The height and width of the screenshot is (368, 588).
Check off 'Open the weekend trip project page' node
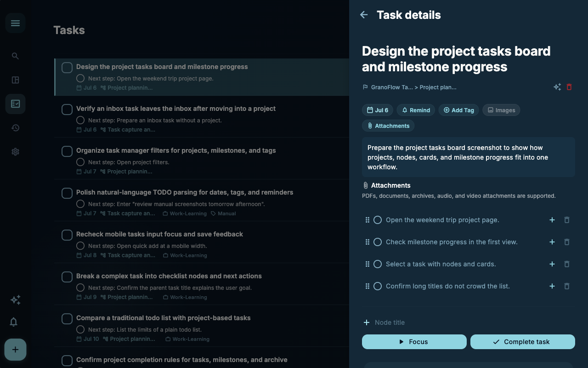point(378,220)
